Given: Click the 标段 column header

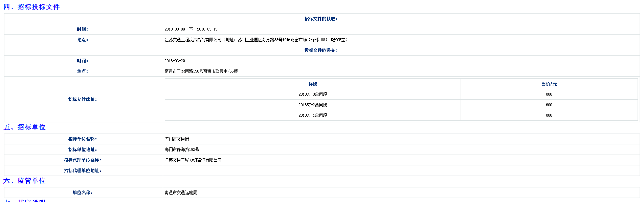Looking at the screenshot, I should click(313, 84).
